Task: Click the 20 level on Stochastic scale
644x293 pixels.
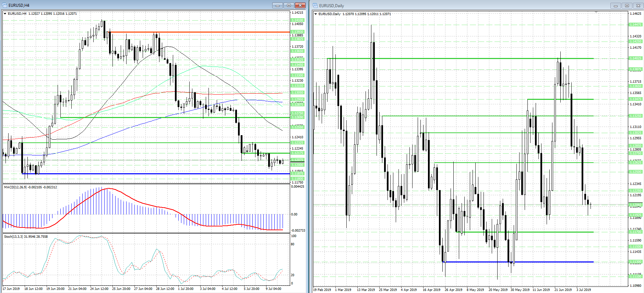Action: (293, 275)
